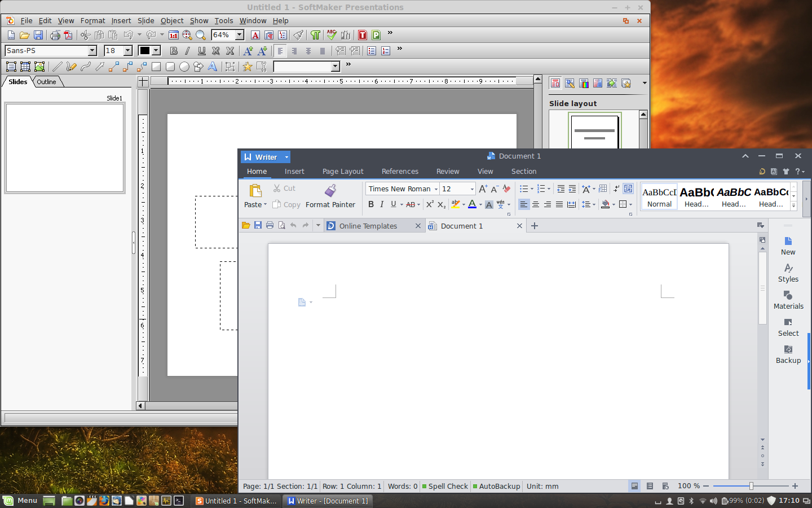Toggle Spell Check in Writer status bar
Viewport: 812px width, 508px height.
coord(445,486)
